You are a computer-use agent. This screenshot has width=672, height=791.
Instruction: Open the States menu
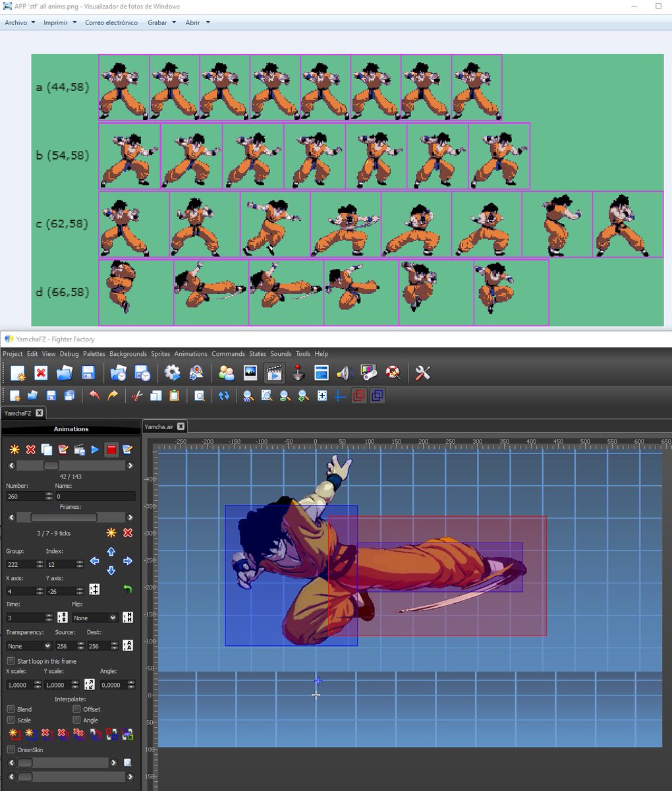coord(258,354)
